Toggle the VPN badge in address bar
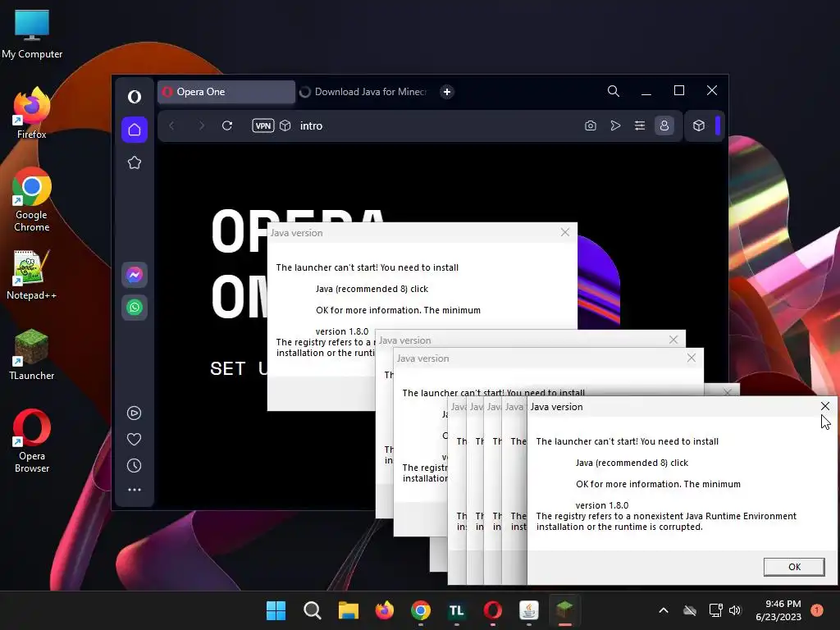840x630 pixels. (263, 126)
